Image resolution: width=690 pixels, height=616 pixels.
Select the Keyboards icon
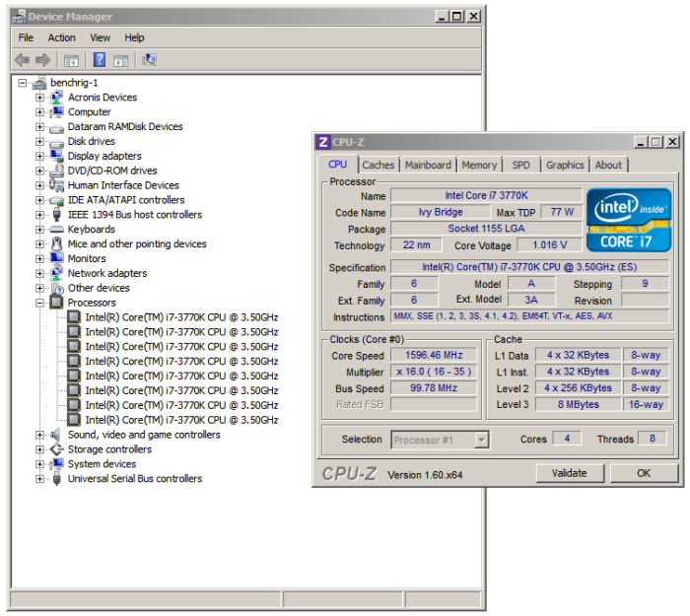point(56,230)
